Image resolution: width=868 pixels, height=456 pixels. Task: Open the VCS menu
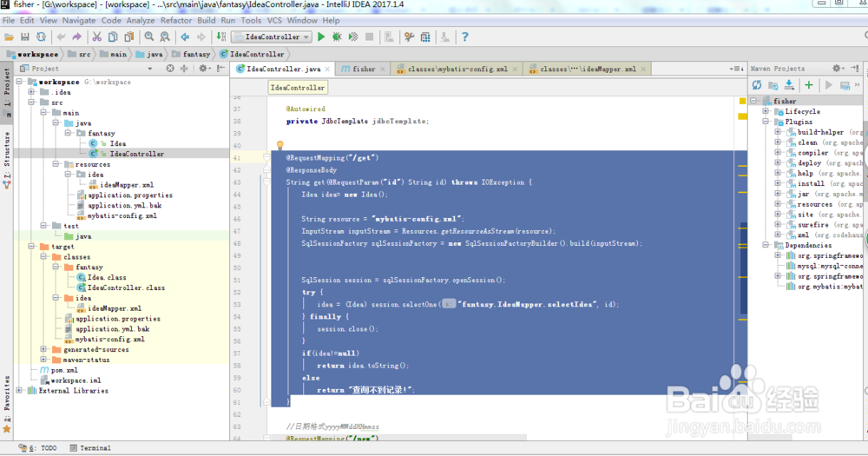pos(274,21)
